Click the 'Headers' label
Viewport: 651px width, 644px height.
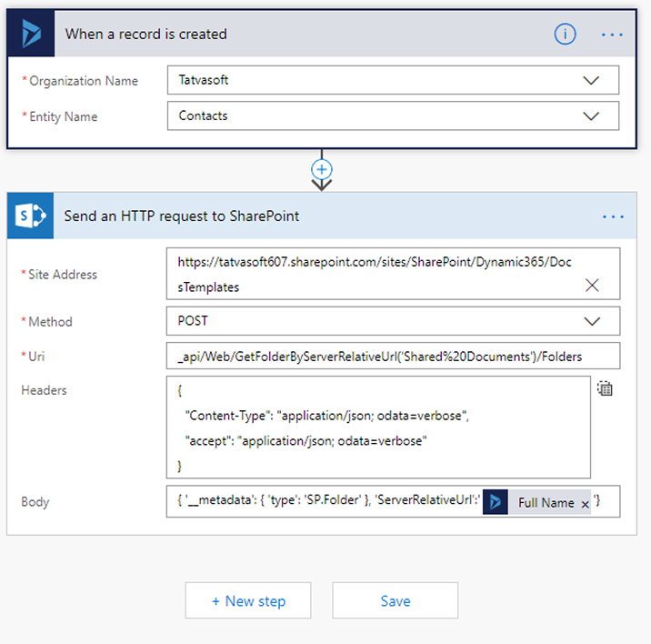[x=44, y=390]
